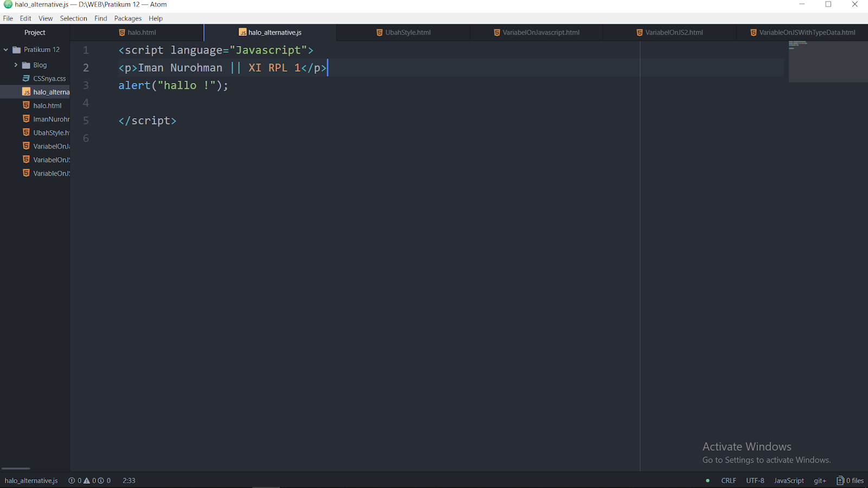Click the HTML icon next to UbahStyle.html in sidebar
This screenshot has width=868, height=488.
click(x=25, y=132)
